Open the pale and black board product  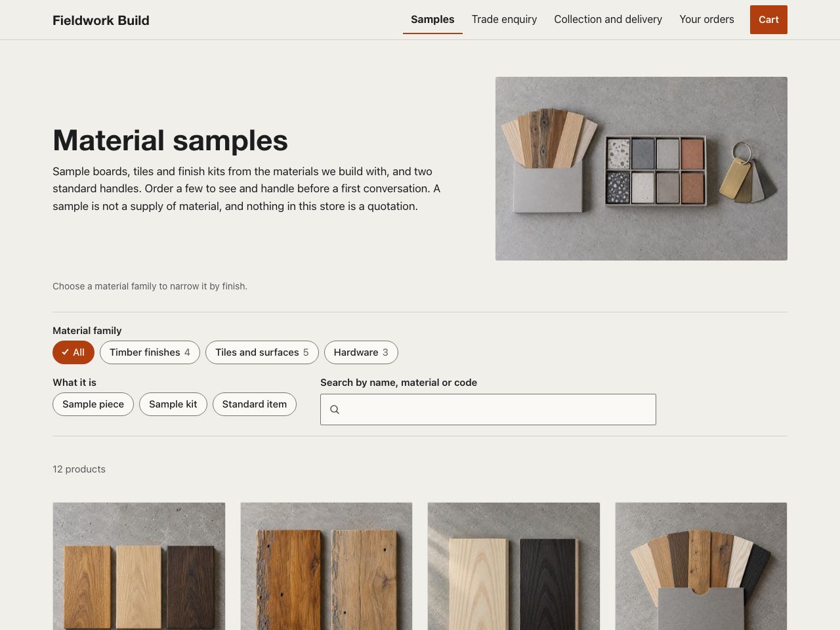point(514,566)
